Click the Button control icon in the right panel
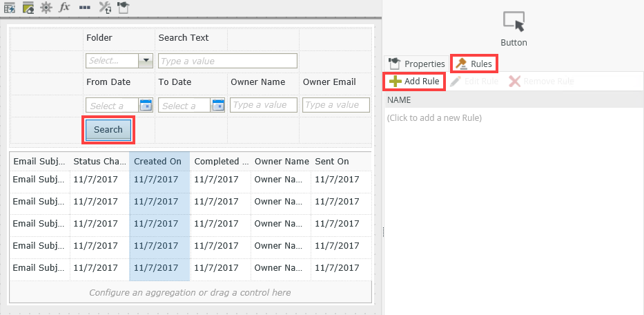Viewport: 644px width, 315px height. 514,22
